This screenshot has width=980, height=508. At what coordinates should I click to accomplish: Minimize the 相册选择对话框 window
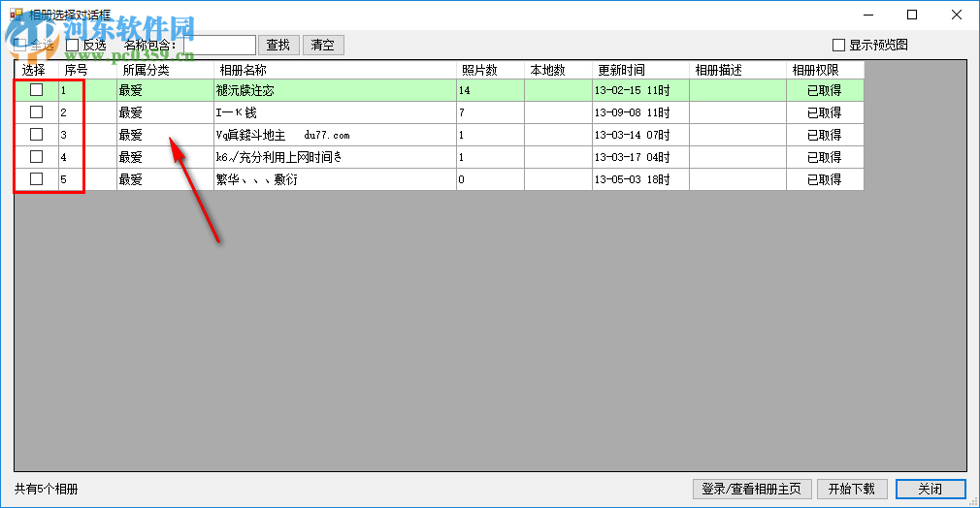[868, 15]
